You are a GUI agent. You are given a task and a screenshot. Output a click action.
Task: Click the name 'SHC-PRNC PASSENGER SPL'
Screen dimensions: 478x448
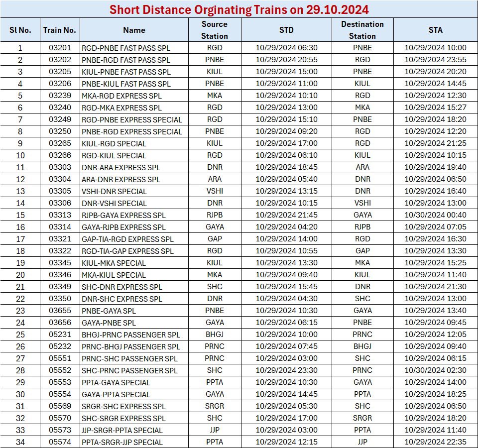129,370
